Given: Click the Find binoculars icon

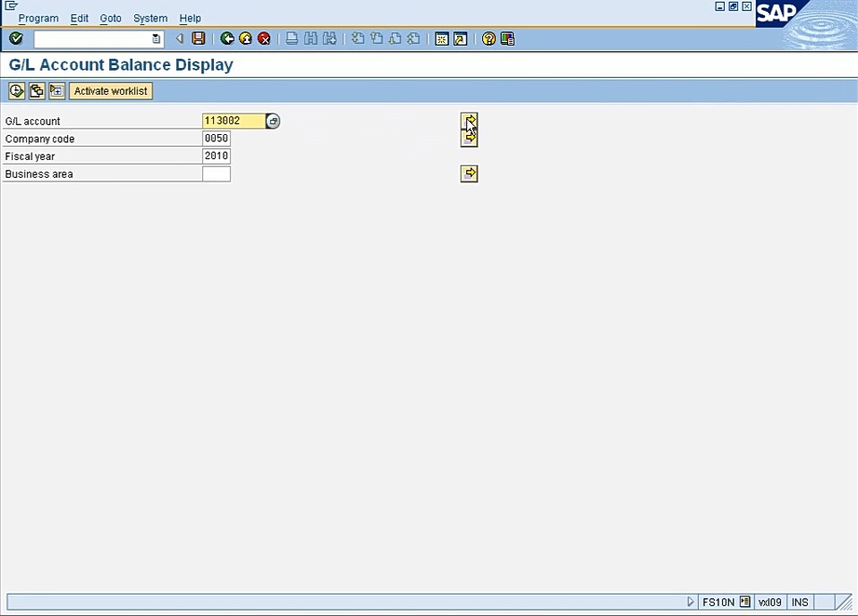Looking at the screenshot, I should pyautogui.click(x=310, y=38).
